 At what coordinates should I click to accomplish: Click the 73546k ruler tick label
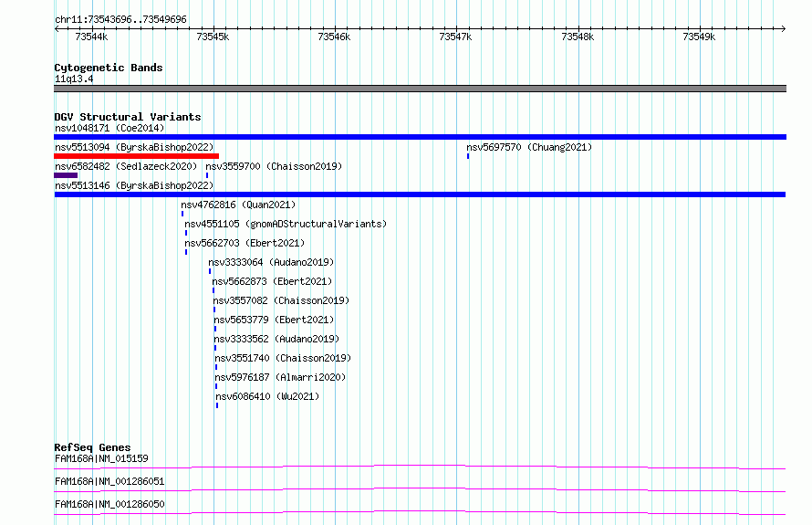[x=334, y=37]
